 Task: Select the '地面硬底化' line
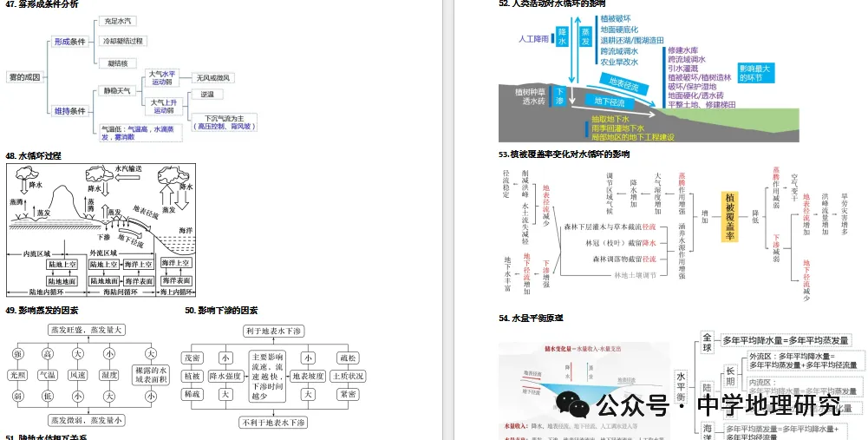[619, 30]
